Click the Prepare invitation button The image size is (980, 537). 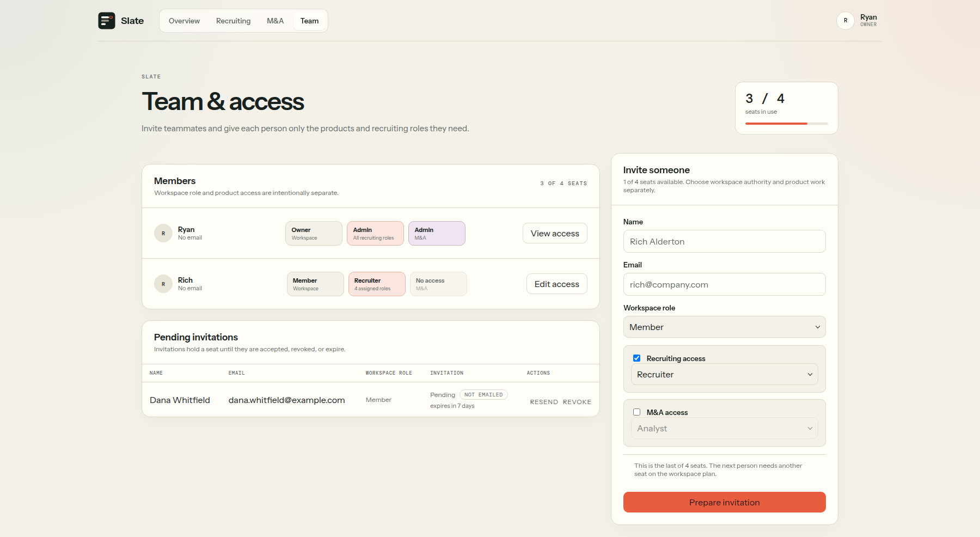coord(724,502)
